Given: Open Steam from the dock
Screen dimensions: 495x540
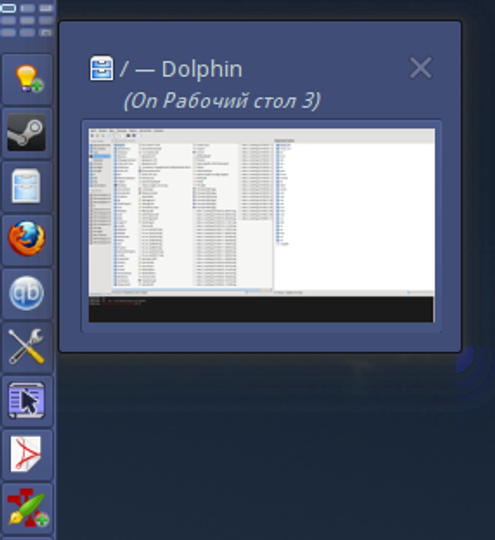Looking at the screenshot, I should pos(27,133).
